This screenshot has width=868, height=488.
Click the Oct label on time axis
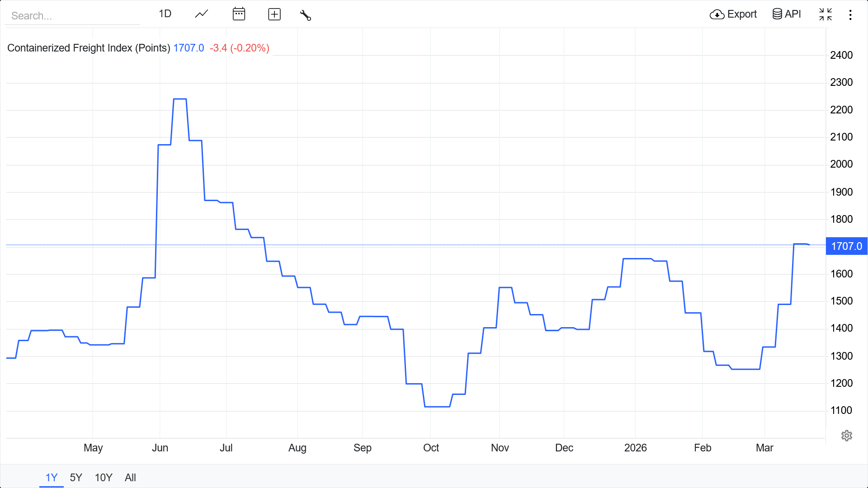431,448
